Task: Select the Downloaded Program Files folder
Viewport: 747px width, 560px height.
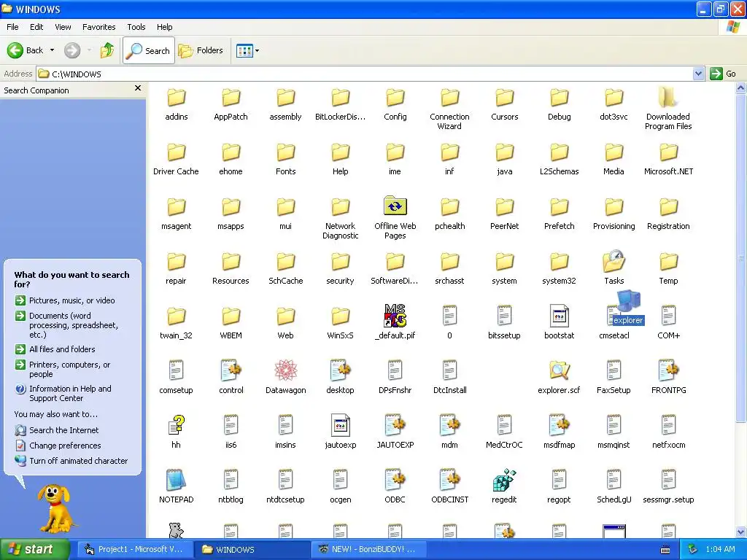Action: tap(668, 97)
